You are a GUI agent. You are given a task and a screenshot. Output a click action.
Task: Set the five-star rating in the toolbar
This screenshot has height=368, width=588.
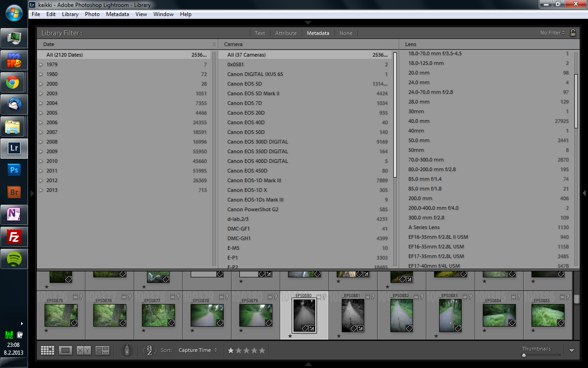coord(262,351)
